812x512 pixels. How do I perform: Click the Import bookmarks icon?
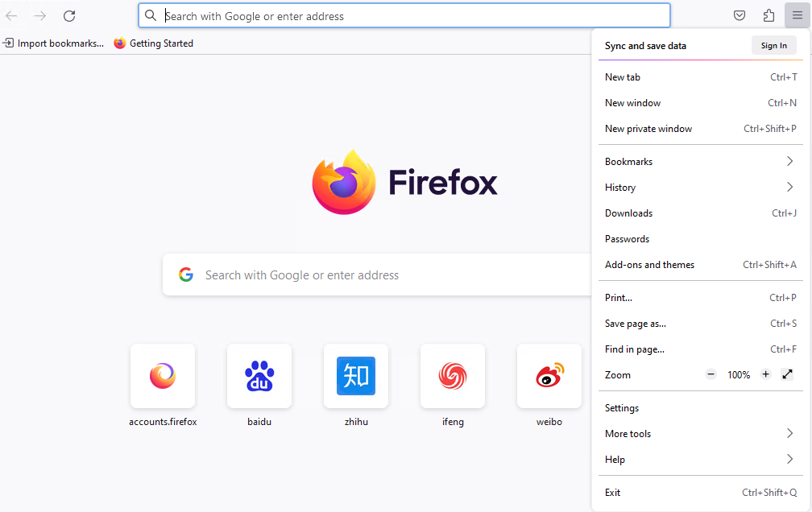point(8,43)
